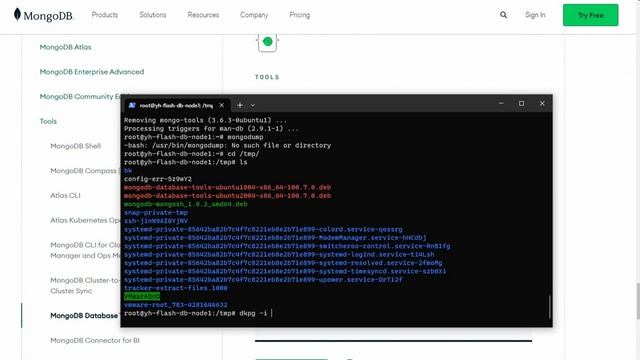Open the Company menu
Screen dimensions: 640x360
(x=254, y=15)
